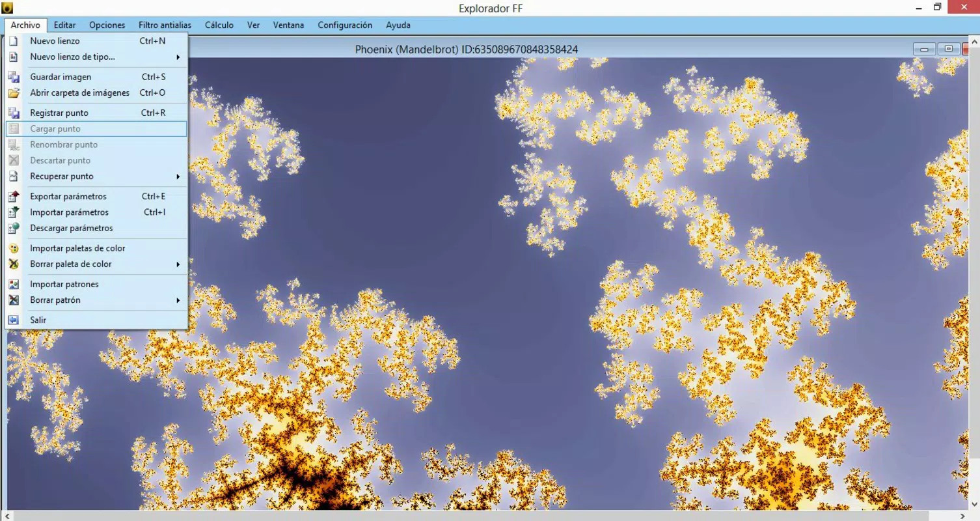
Task: Expand the Recuperar punto submenu arrow
Action: click(178, 176)
